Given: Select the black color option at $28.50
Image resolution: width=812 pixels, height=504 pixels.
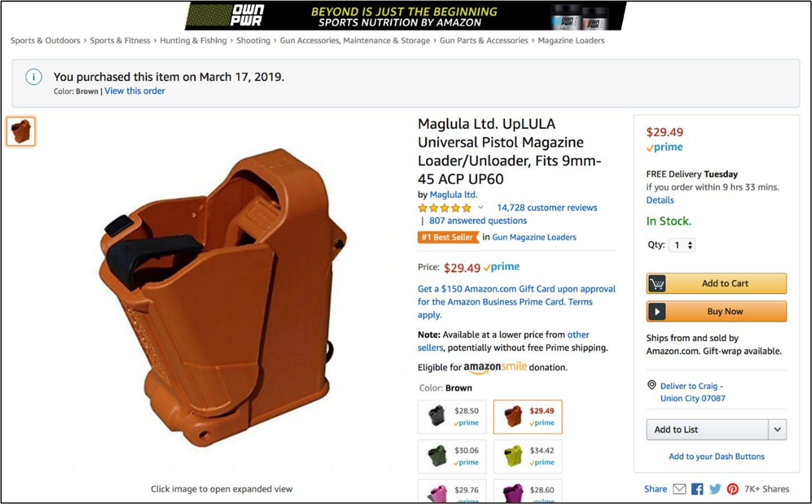Looking at the screenshot, I should point(452,417).
